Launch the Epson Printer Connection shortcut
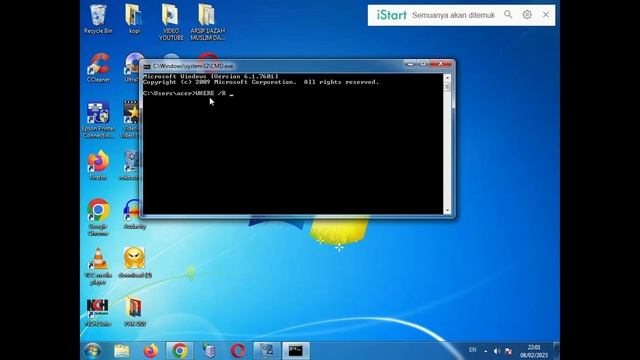The width and height of the screenshot is (640, 360). pos(98,120)
